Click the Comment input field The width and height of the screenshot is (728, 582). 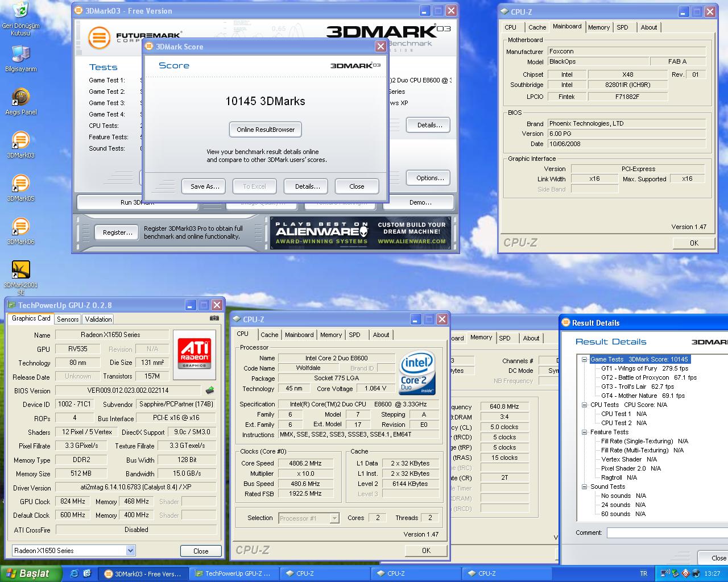tap(667, 533)
